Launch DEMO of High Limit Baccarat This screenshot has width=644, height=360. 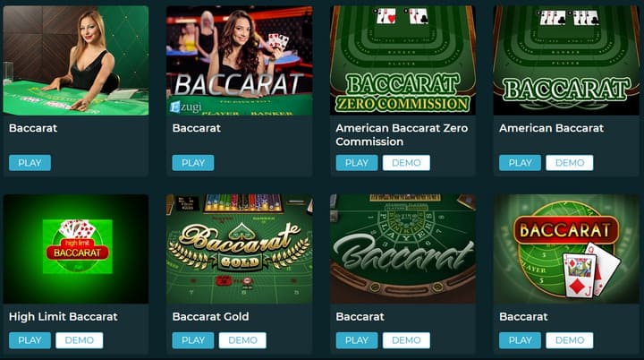tap(80, 340)
